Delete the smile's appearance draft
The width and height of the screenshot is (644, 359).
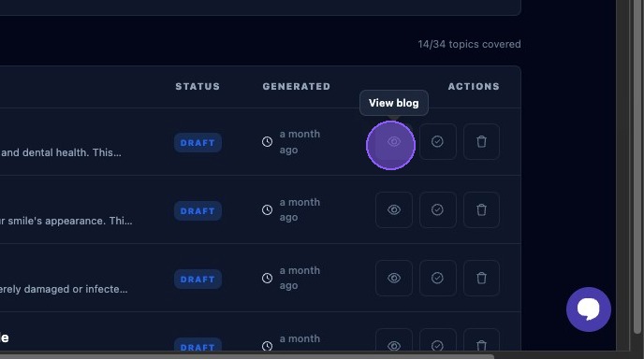(481, 209)
